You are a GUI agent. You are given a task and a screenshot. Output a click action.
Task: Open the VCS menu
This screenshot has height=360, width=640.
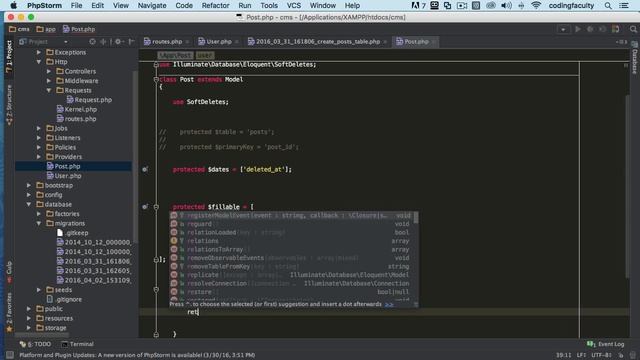pos(293,5)
